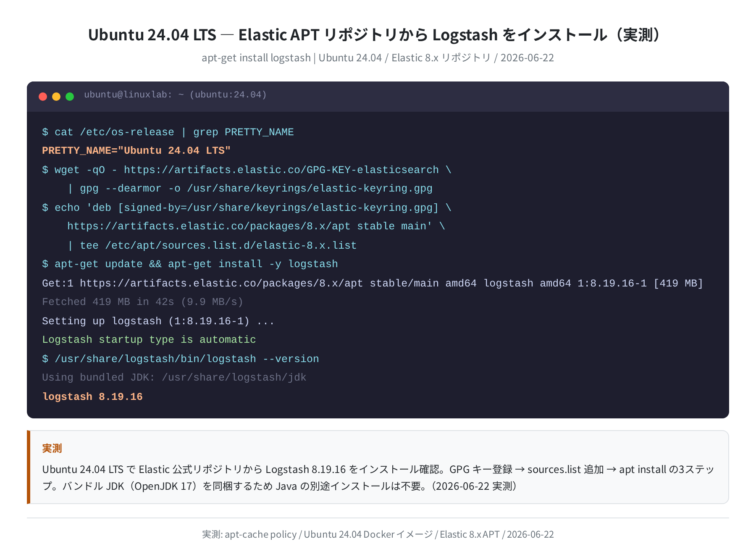This screenshot has height=557, width=756.
Task: Click the footer line '実測: apt-cache policy / Ubuntu 24.04 Docker'
Action: click(x=378, y=534)
